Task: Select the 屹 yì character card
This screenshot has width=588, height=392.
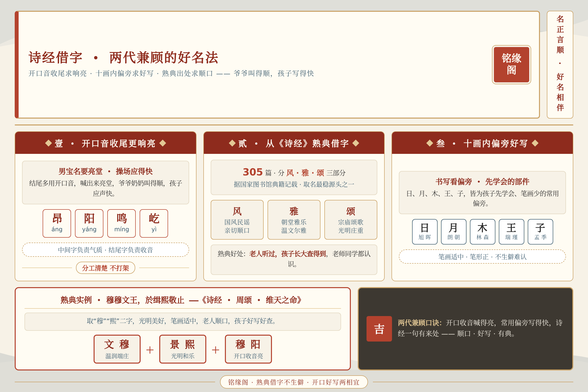Action: [154, 223]
